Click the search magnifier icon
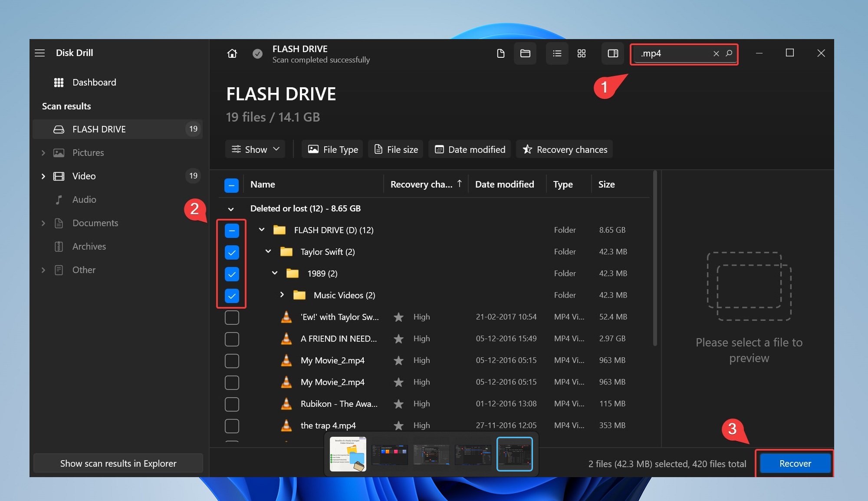This screenshot has height=501, width=868. coord(729,53)
